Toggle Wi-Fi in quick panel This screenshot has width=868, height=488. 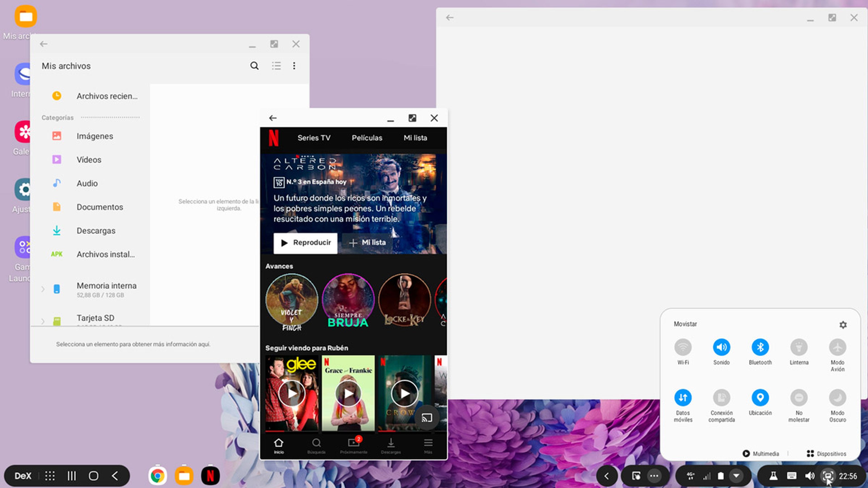coord(683,347)
